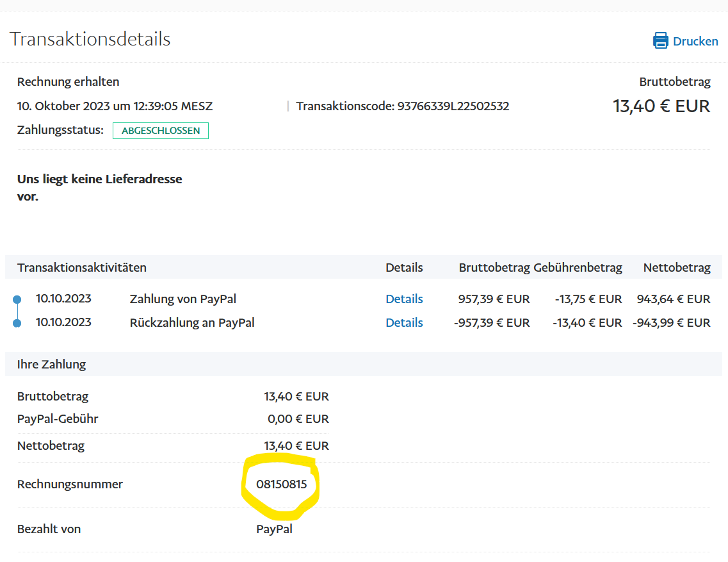The image size is (728, 562).
Task: Click the highlighted invoice number 08150815
Action: pyautogui.click(x=281, y=484)
